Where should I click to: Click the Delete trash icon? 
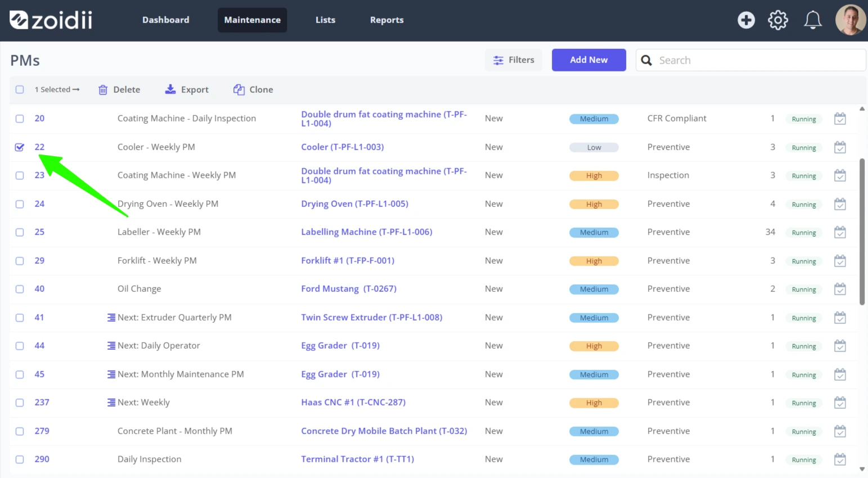pos(103,90)
